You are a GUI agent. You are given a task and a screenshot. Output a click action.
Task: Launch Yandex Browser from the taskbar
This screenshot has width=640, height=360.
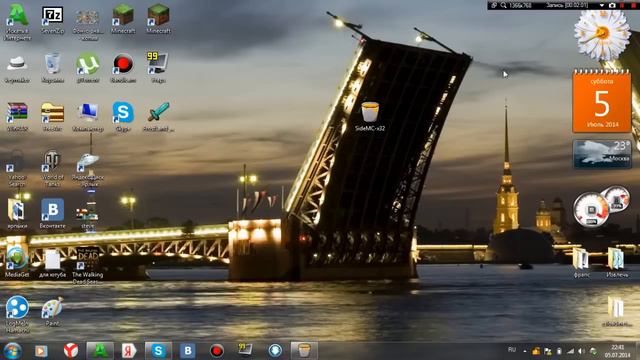tap(71, 351)
